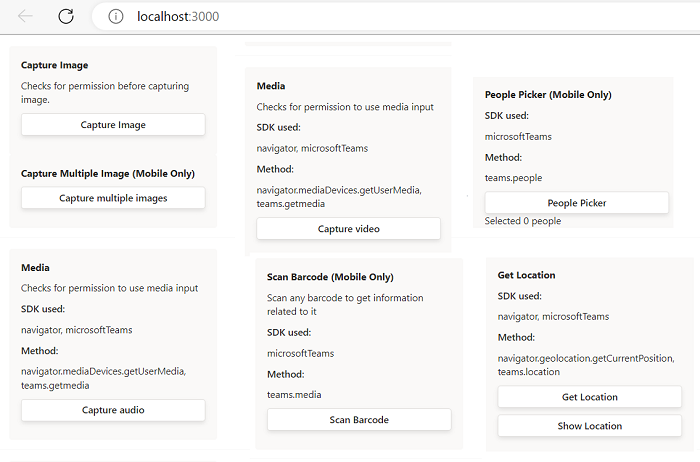The image size is (700, 462).
Task: Start recording with Capture audio button
Action: pos(113,410)
